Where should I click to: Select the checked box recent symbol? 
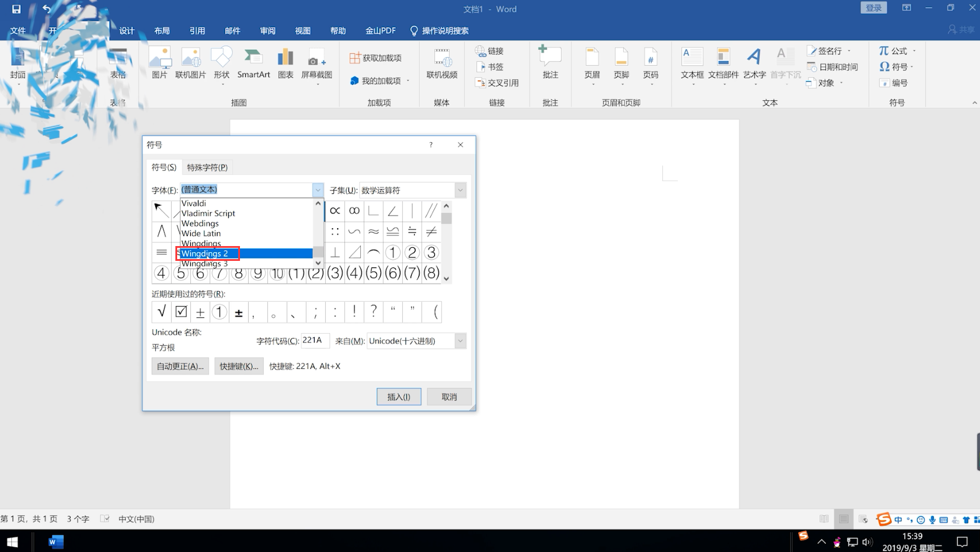(x=181, y=312)
